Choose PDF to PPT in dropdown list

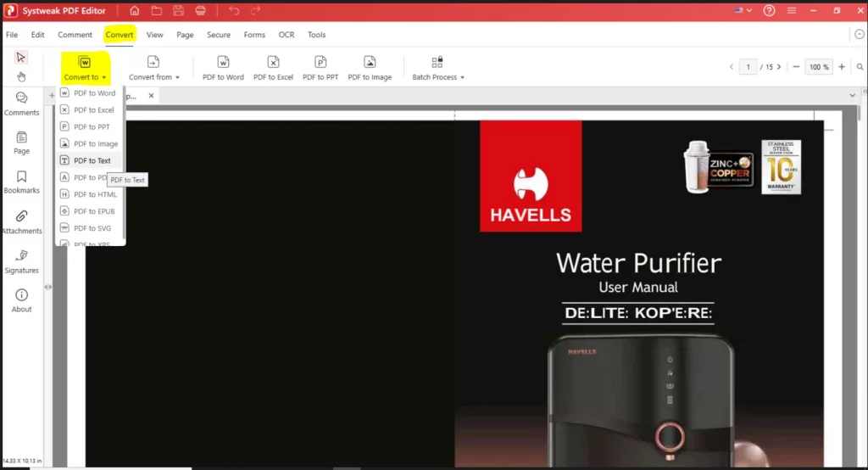(88, 127)
